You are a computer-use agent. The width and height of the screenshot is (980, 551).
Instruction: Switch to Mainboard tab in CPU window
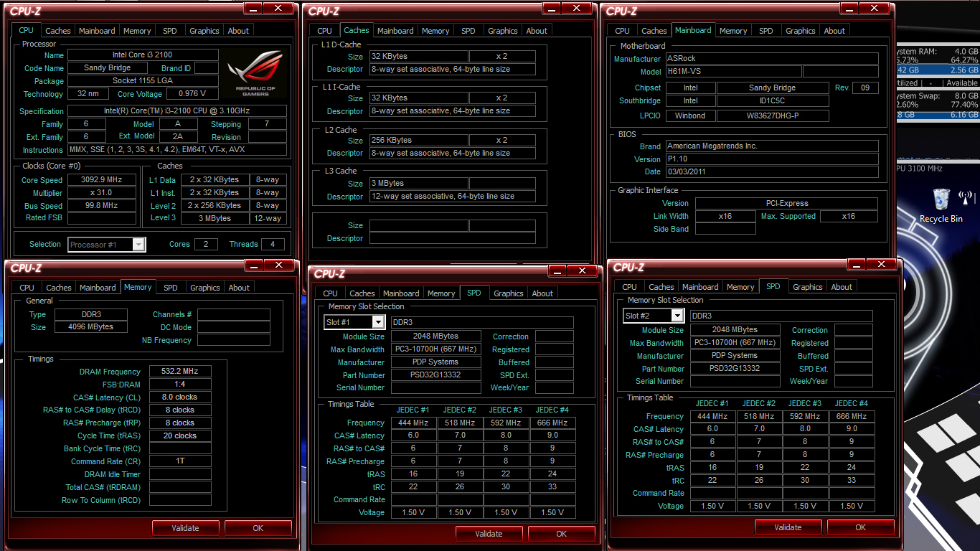[97, 31]
